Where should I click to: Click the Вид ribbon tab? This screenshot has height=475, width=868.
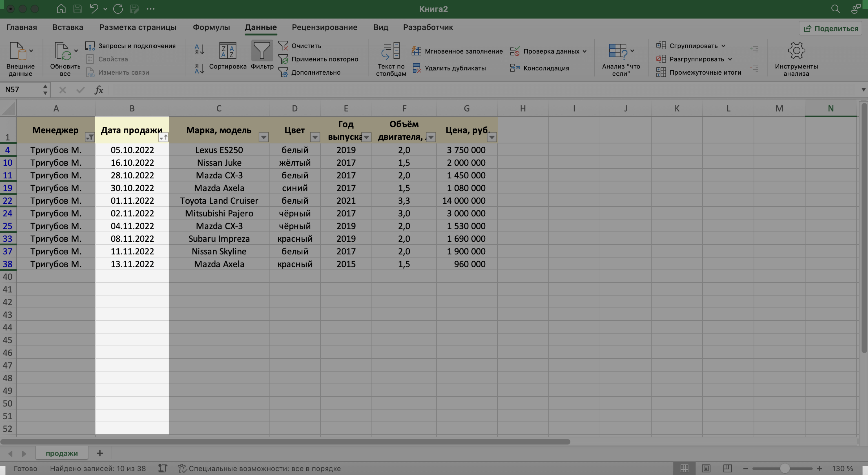coord(381,28)
